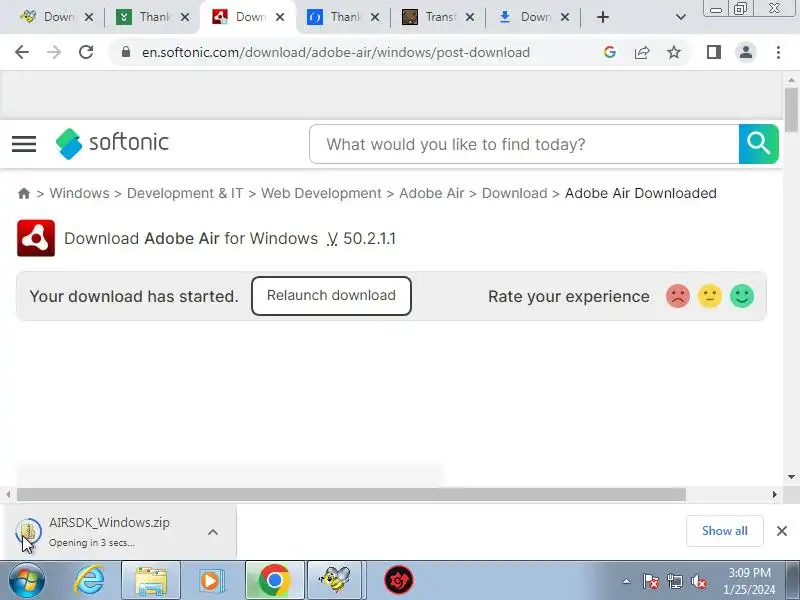The width and height of the screenshot is (800, 600).
Task: Show hidden system tray icons
Action: coord(626,581)
